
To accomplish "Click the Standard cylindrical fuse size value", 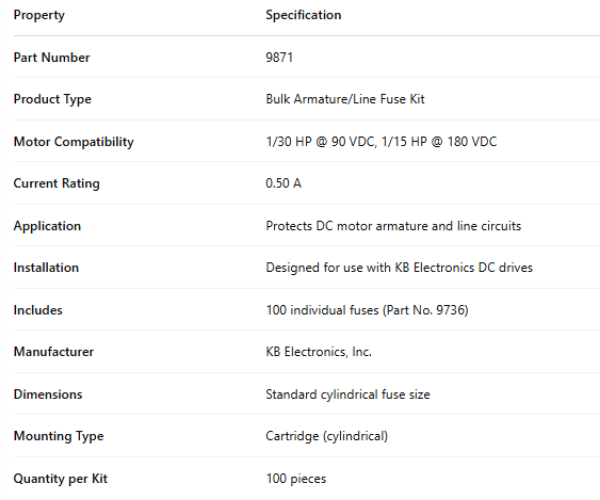I will click(x=348, y=394).
